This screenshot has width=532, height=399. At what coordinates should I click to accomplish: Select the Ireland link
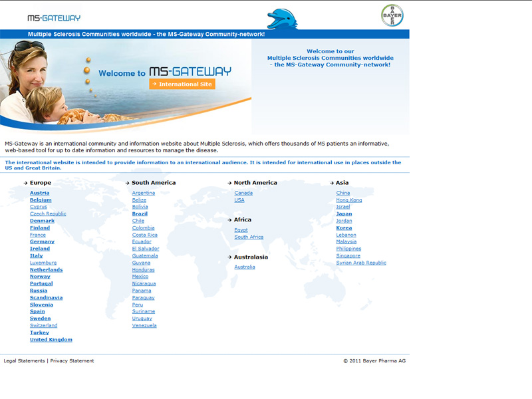click(40, 249)
